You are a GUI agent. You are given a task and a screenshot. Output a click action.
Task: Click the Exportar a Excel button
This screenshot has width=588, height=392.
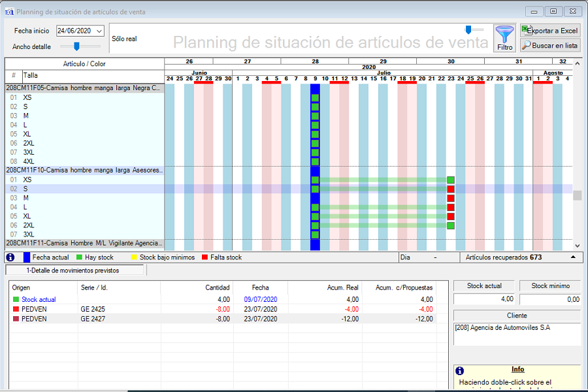[x=549, y=31]
